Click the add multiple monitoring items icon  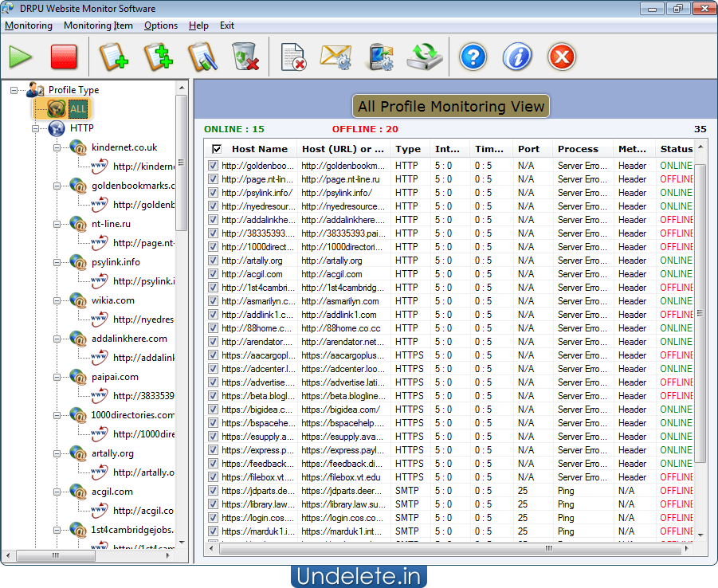tap(158, 57)
